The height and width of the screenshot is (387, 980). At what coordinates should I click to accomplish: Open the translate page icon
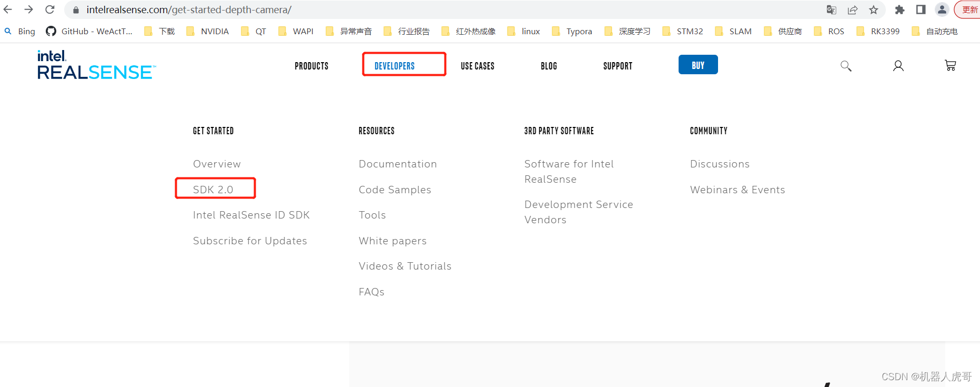[x=832, y=9]
